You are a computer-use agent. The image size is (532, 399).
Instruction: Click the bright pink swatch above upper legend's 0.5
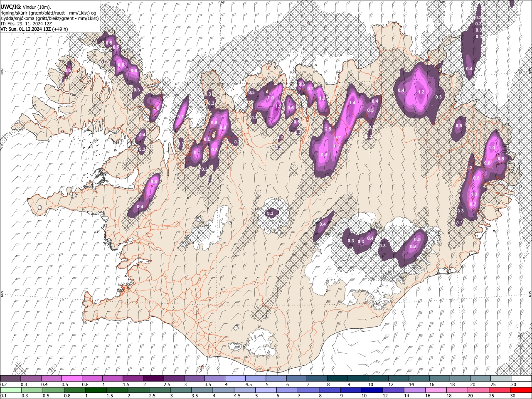tap(71, 379)
